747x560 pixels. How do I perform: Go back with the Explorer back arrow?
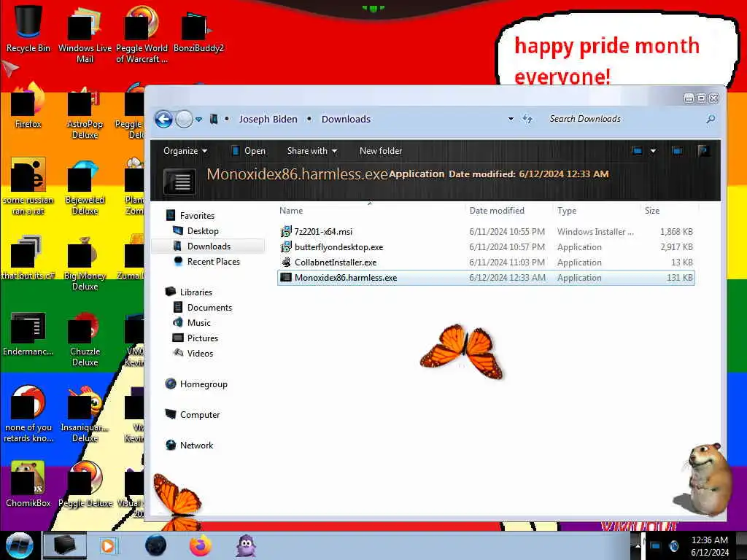click(163, 119)
